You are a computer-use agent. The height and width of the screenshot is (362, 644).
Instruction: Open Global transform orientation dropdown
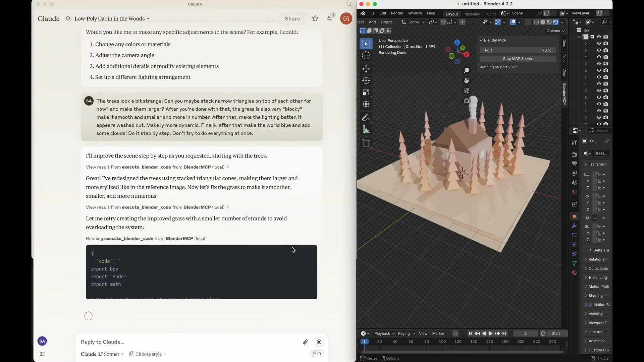[x=413, y=22]
